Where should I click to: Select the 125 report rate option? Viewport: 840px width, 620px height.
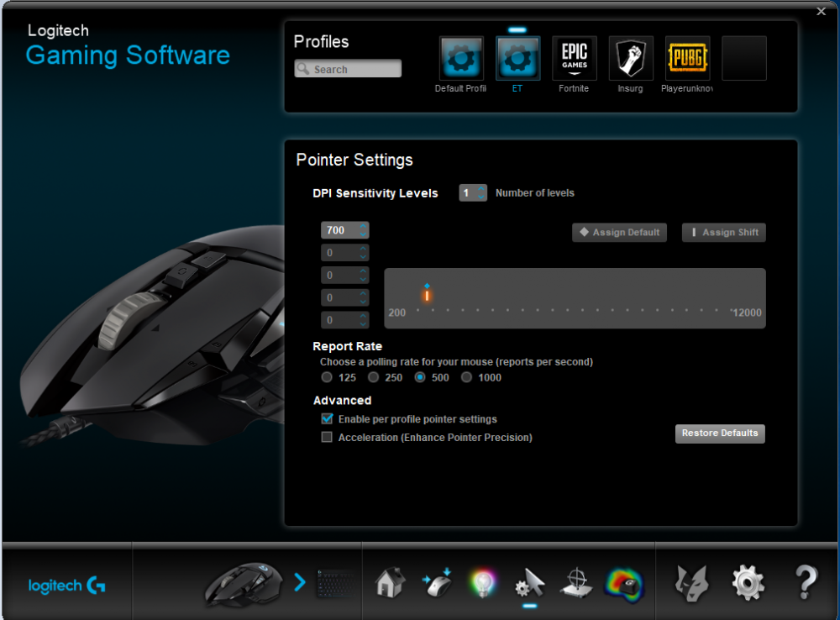[327, 378]
